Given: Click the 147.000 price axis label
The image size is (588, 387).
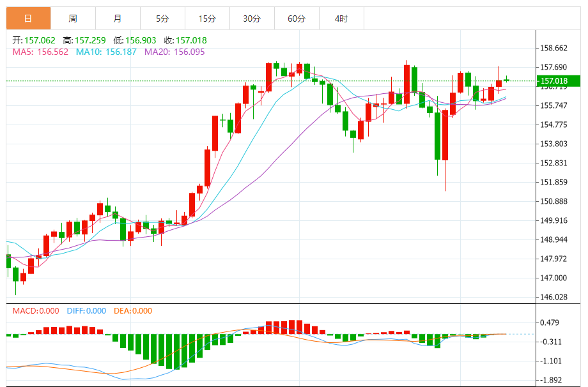Looking at the screenshot, I should click(553, 278).
